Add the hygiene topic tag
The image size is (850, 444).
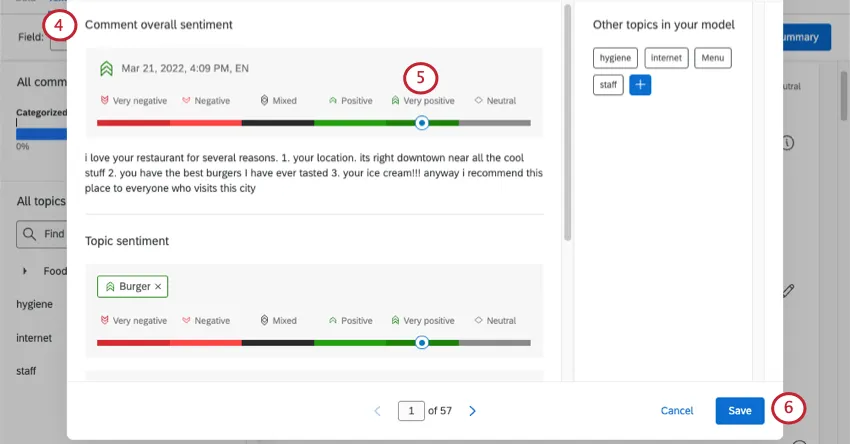coord(615,58)
